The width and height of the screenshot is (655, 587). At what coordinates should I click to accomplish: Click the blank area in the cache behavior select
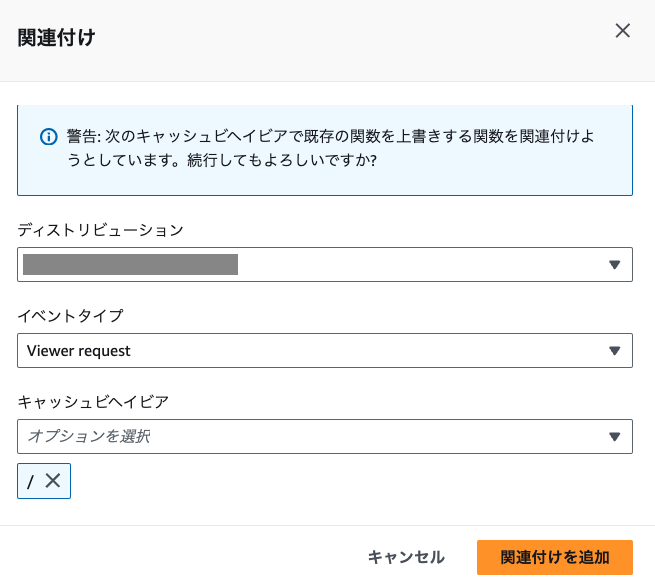(x=378, y=437)
